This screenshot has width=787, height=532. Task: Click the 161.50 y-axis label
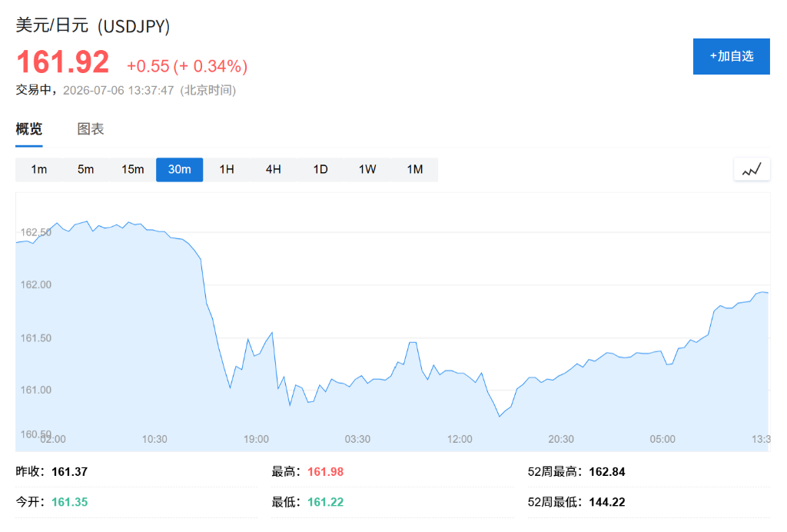click(x=35, y=337)
